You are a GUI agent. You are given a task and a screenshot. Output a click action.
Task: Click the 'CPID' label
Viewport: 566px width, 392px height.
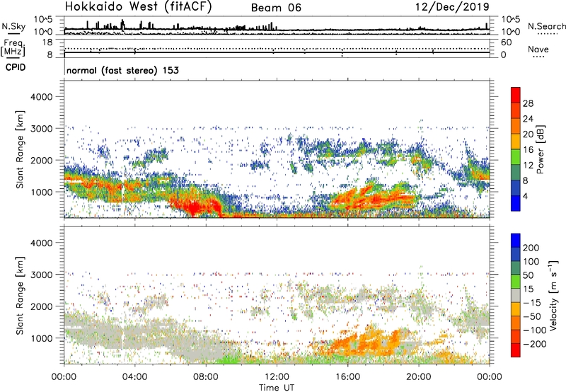tap(16, 67)
